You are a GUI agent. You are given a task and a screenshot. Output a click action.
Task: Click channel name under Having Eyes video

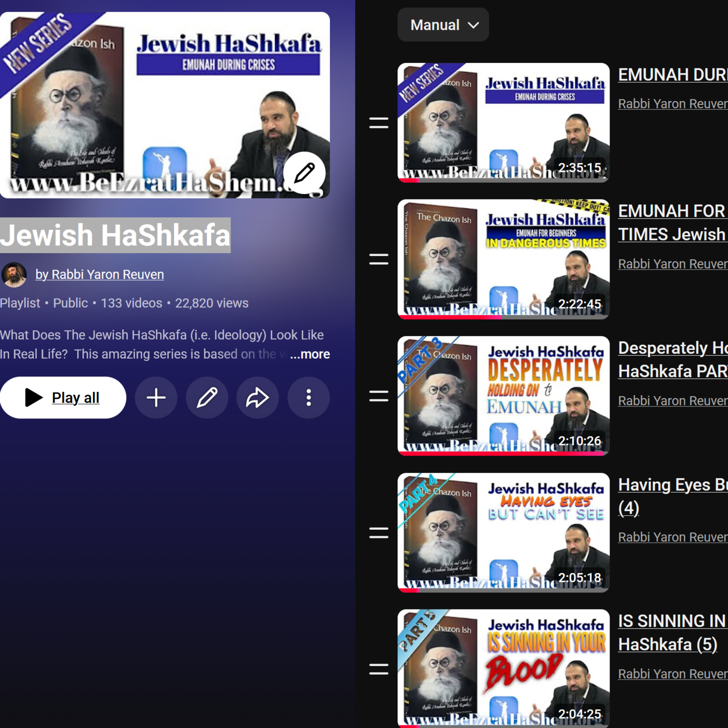[x=673, y=537]
